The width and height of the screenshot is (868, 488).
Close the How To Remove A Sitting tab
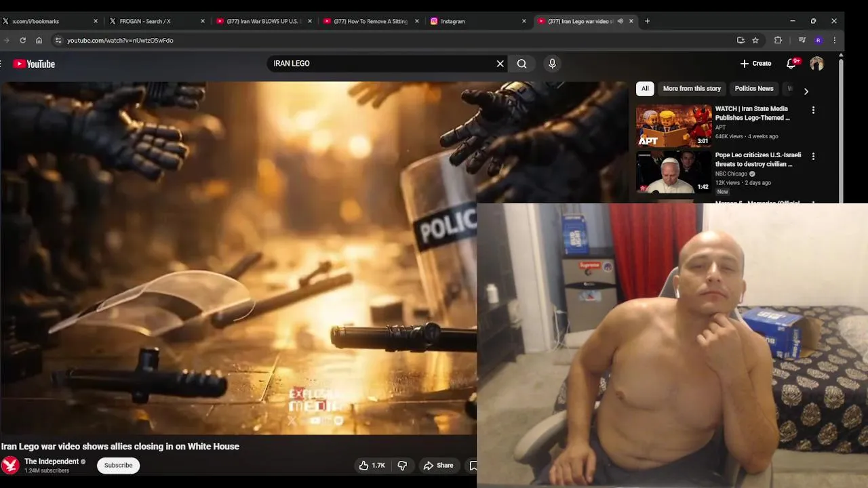(x=416, y=21)
